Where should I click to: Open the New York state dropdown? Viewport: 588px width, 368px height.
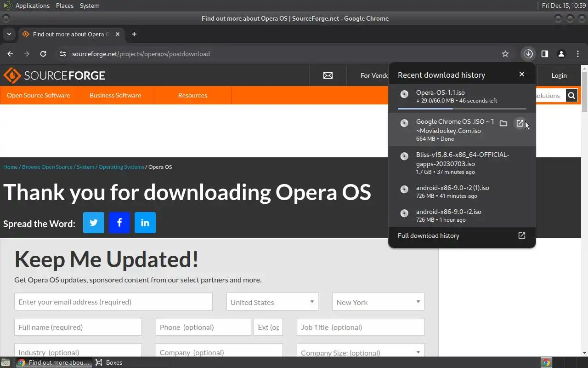378,302
